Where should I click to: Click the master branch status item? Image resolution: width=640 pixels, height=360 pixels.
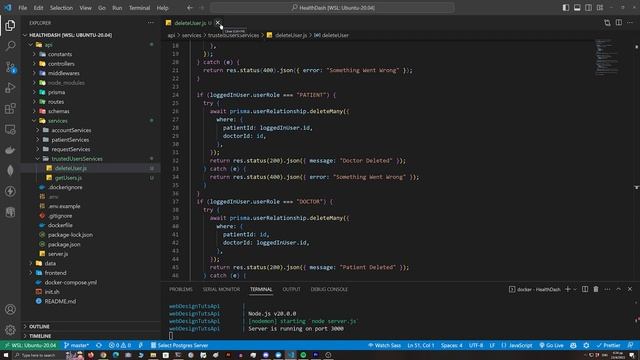pos(76,345)
